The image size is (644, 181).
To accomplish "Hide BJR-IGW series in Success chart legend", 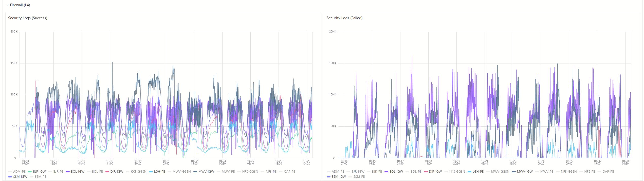I will [x=39, y=172].
